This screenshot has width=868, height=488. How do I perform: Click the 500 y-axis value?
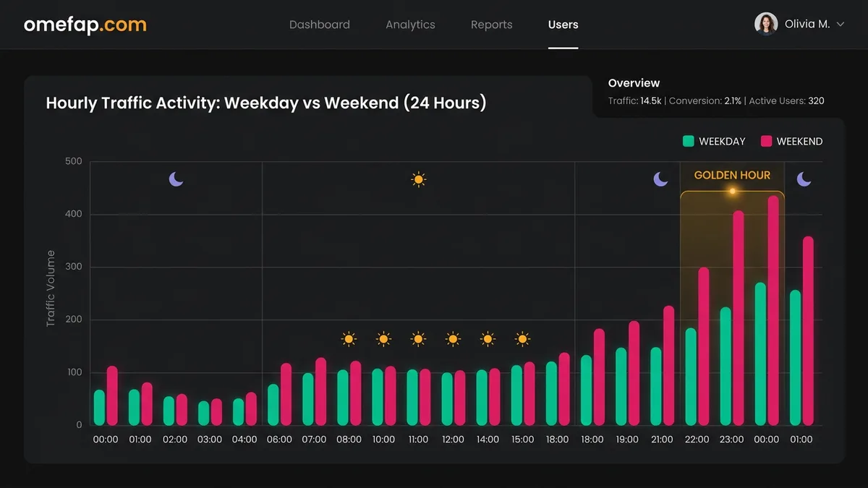[x=74, y=161]
